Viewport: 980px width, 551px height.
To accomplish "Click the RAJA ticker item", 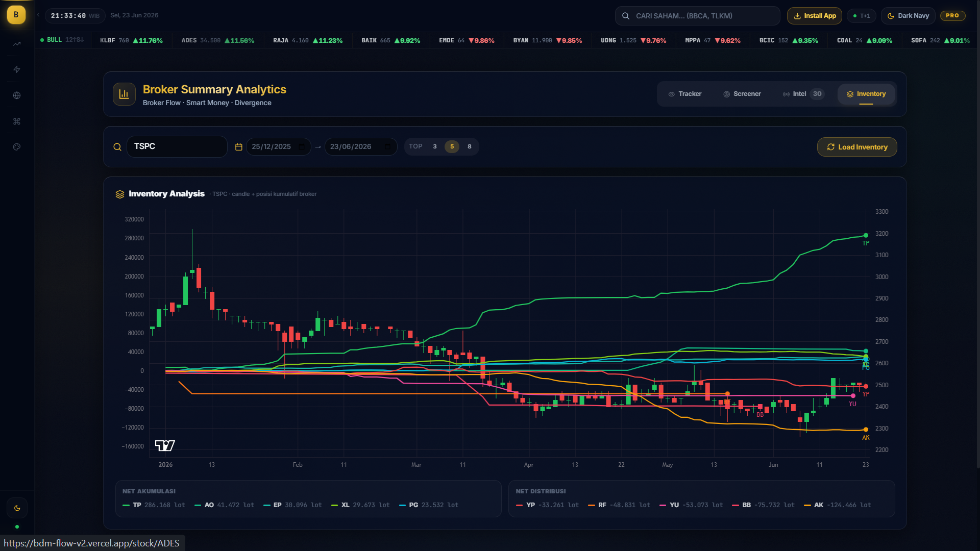I will click(x=308, y=40).
